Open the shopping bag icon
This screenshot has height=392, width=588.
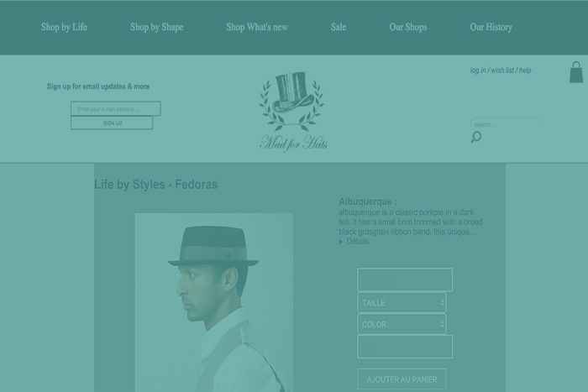(576, 72)
